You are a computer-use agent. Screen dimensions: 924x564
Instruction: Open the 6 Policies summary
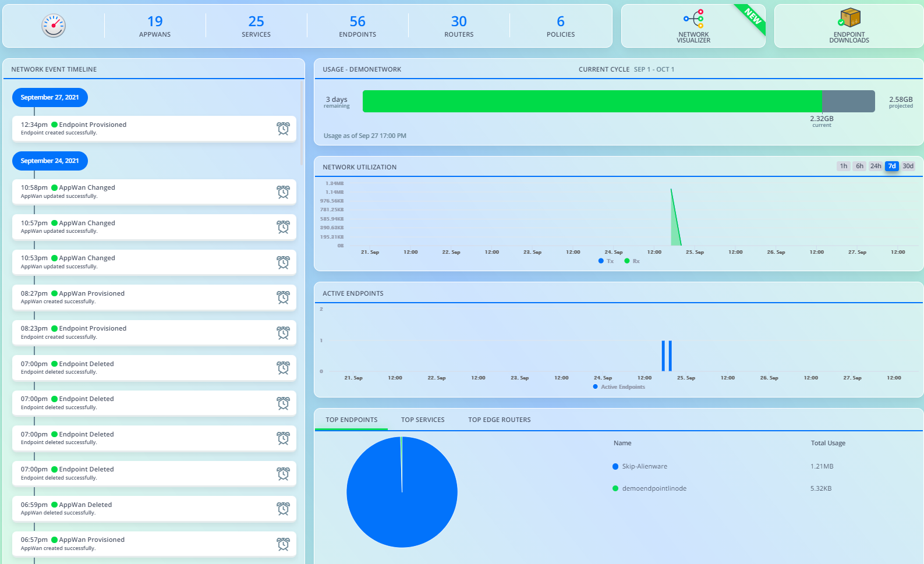(x=561, y=26)
